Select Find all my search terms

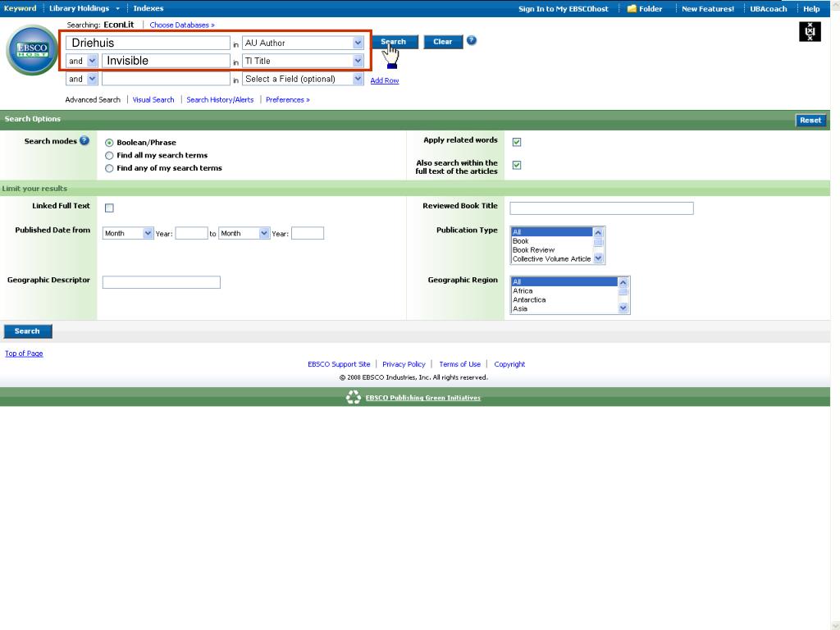(109, 155)
